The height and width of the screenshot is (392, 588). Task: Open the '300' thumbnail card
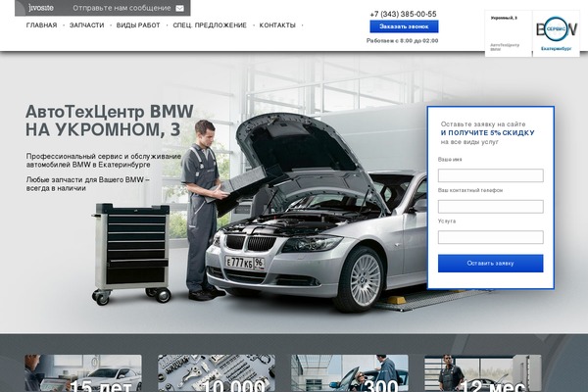[x=350, y=373]
